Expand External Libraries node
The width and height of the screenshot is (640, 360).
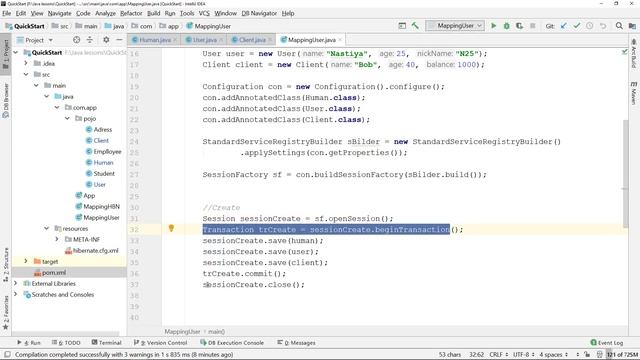tap(16, 283)
